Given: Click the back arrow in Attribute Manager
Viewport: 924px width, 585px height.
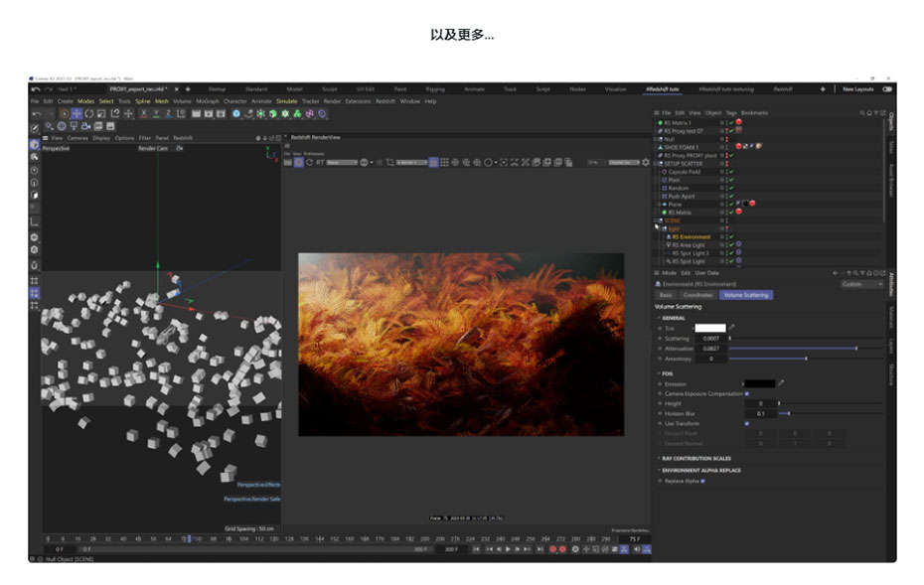Looking at the screenshot, I should [x=835, y=273].
